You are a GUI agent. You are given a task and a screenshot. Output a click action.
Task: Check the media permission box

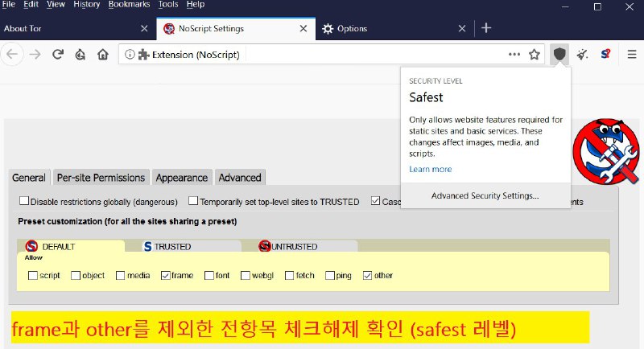coord(120,275)
